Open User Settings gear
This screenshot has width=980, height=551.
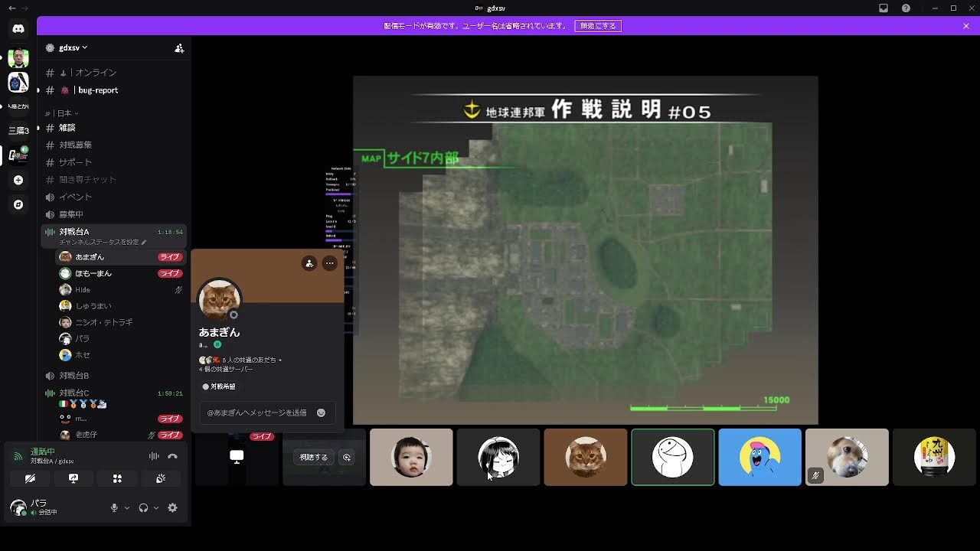coord(172,507)
